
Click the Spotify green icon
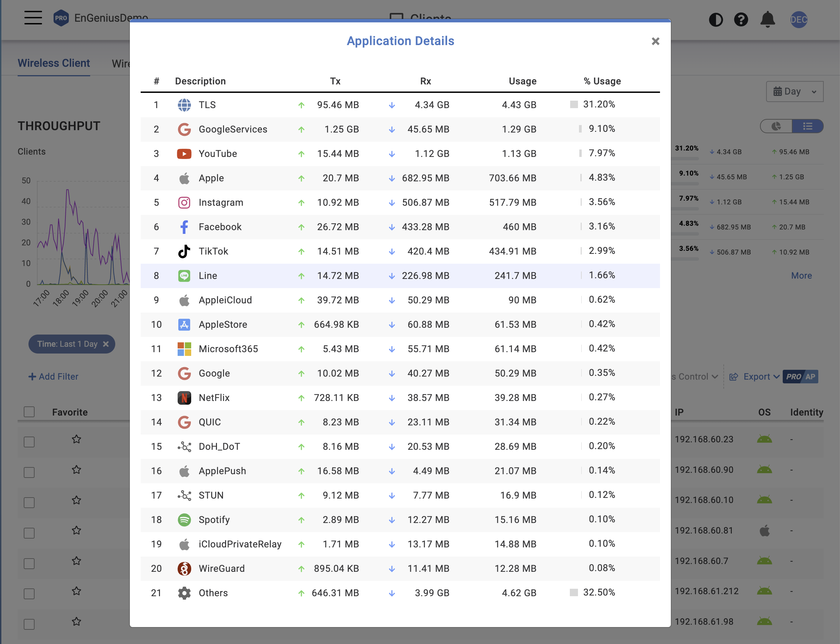click(184, 520)
